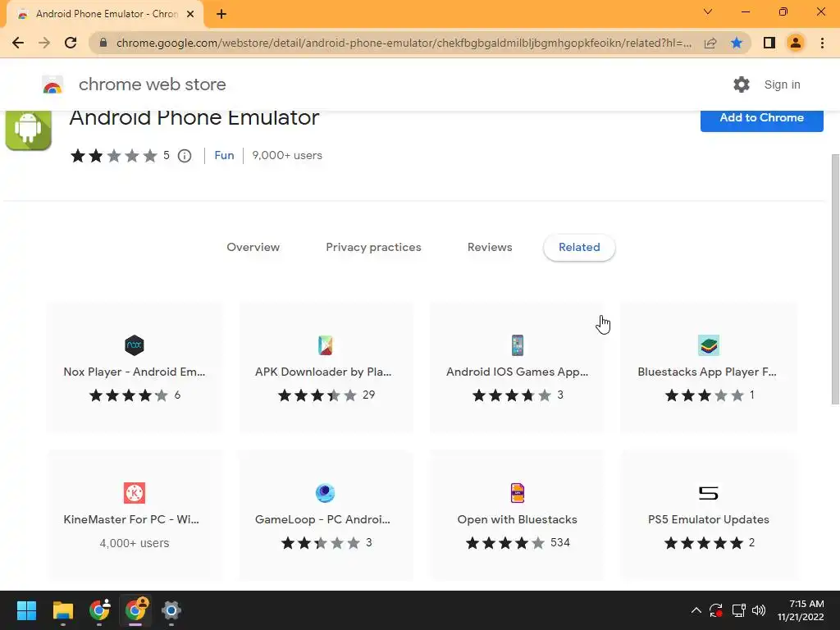Open the GameLoop - PC Androi... card
This screenshot has width=840, height=630.
[x=325, y=515]
